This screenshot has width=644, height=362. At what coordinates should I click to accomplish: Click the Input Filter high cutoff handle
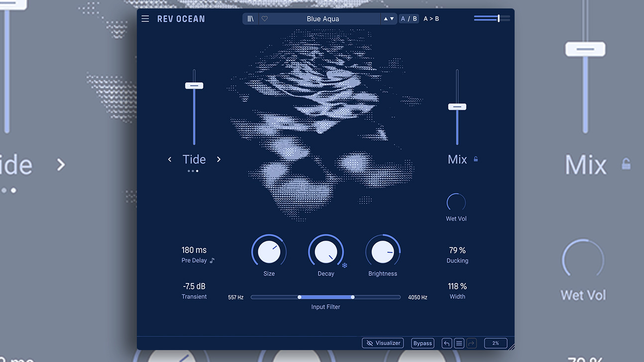point(353,297)
